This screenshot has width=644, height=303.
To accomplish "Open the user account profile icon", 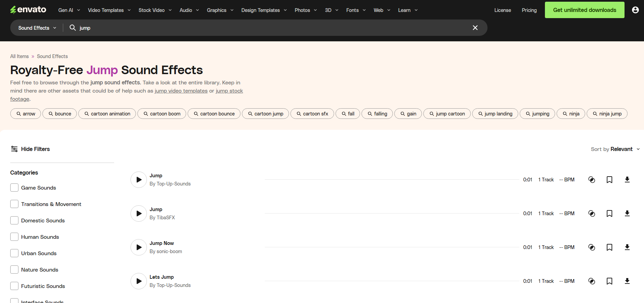I will tap(635, 10).
